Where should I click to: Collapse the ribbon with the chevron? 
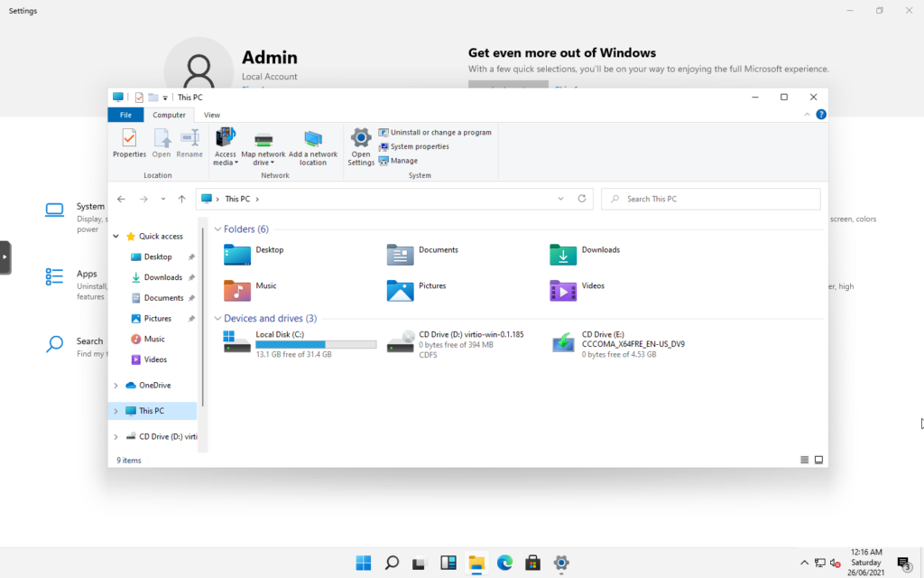point(807,115)
